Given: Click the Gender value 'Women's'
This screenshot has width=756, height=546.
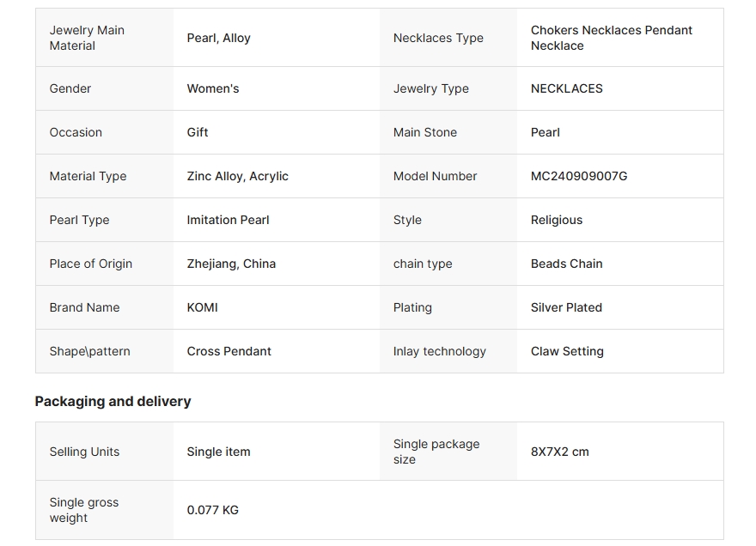Looking at the screenshot, I should click(x=213, y=88).
